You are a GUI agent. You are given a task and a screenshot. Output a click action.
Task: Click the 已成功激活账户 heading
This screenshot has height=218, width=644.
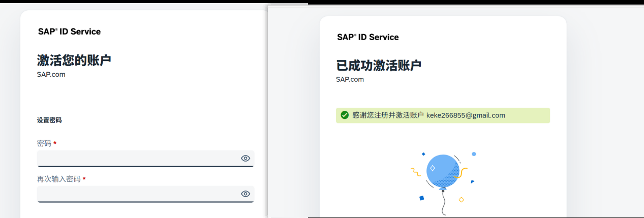pyautogui.click(x=379, y=65)
